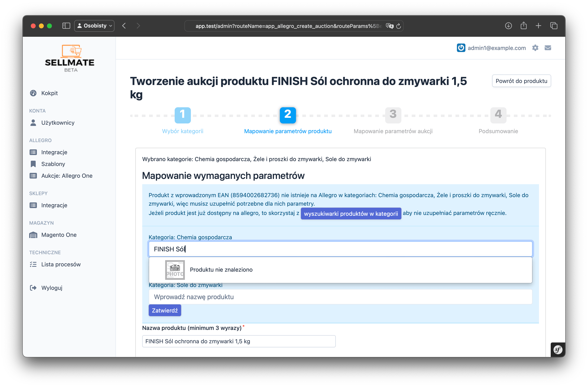Open the Symfony debug toolbar icon
588x387 pixels.
558,350
